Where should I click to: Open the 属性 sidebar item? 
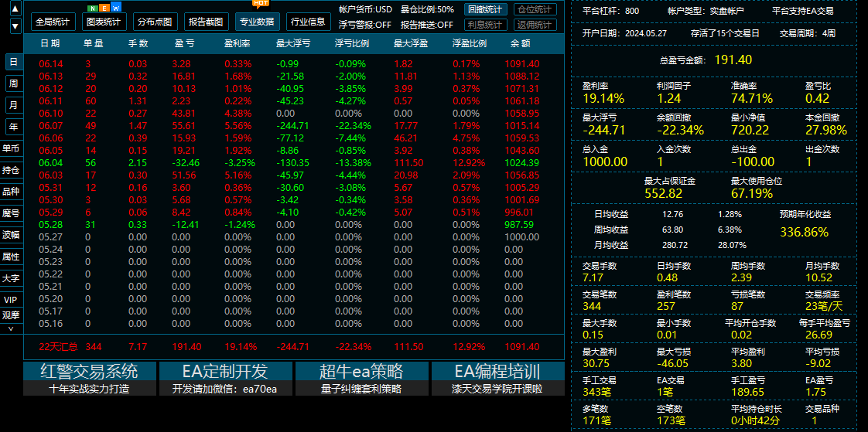(x=11, y=257)
